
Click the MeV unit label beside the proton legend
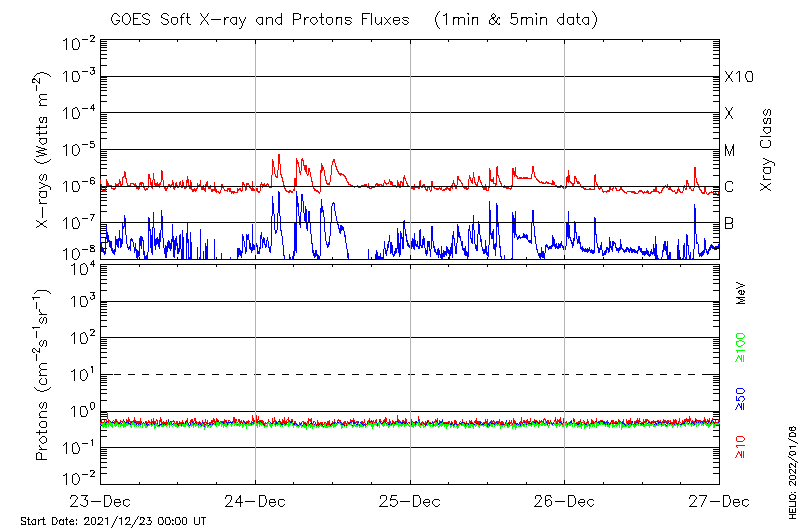point(741,293)
